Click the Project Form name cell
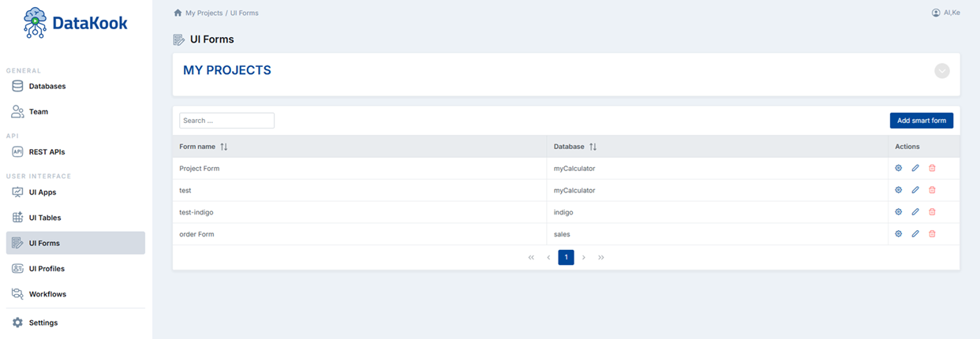 pos(360,169)
